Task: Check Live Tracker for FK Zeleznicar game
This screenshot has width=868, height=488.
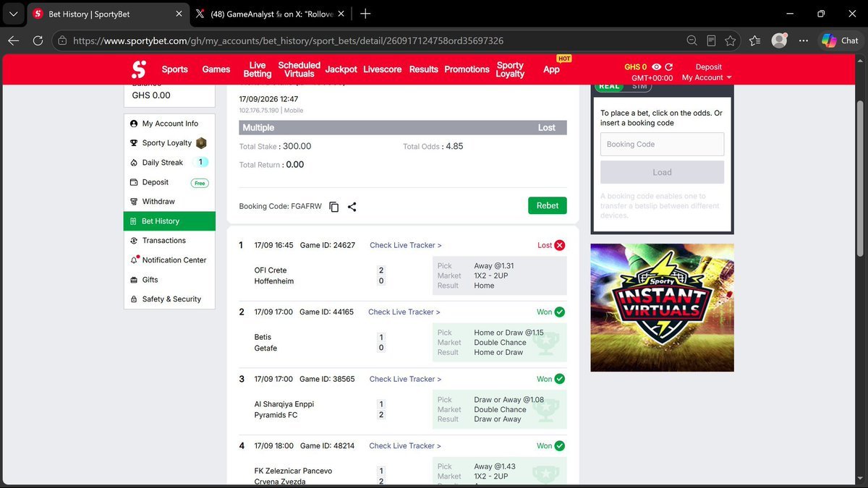Action: (405, 446)
